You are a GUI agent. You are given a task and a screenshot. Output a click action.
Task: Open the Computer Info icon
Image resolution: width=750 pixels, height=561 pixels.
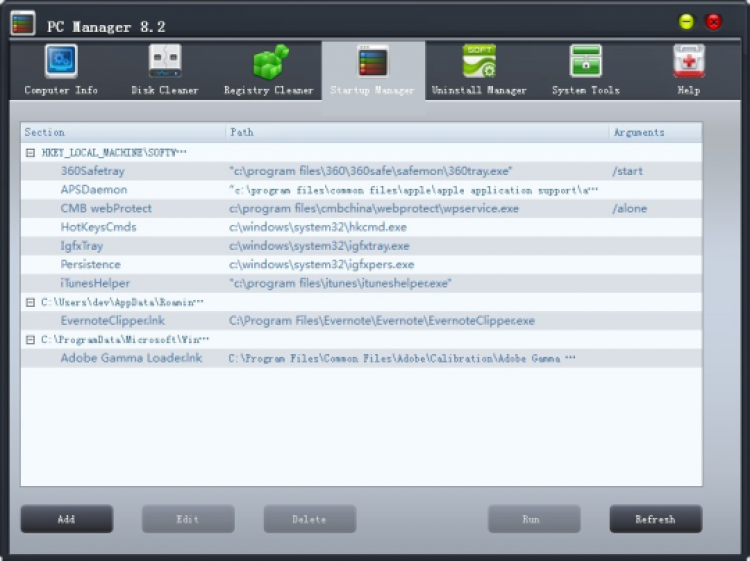point(61,63)
